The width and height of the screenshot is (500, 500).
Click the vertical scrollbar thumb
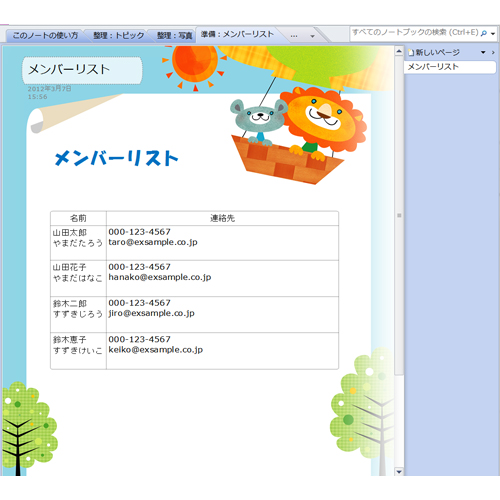pyautogui.click(x=399, y=215)
